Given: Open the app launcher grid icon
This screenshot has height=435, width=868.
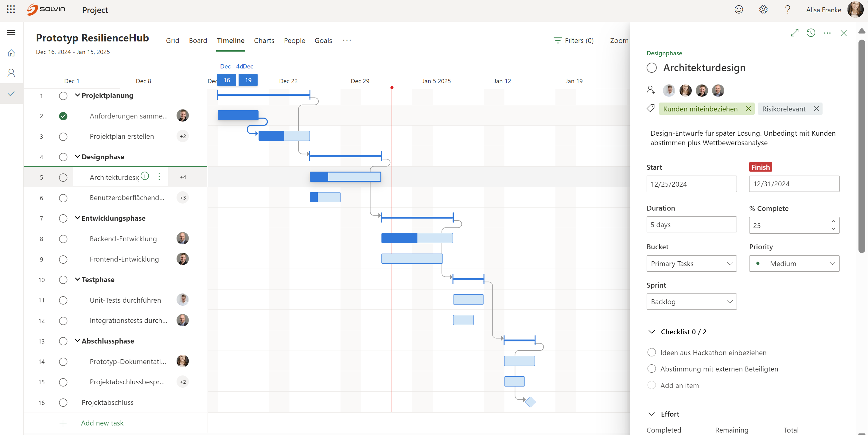Looking at the screenshot, I should [11, 10].
